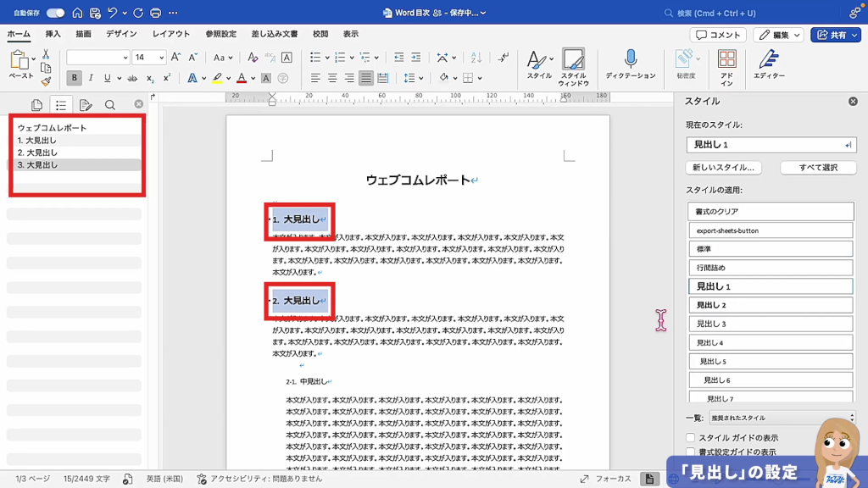Select the format painter brush icon
Screen dimensions: 868x488
coord(46,82)
